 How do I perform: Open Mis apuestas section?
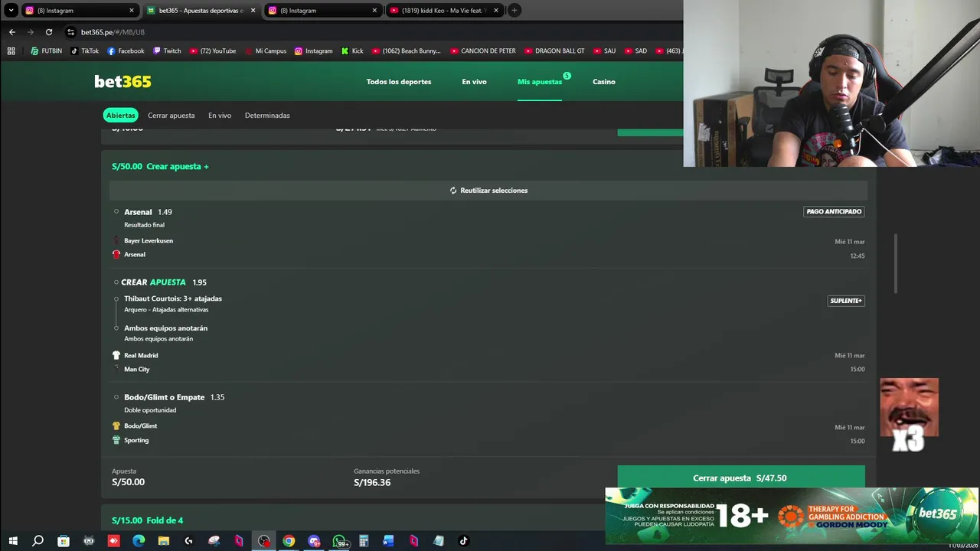pos(540,82)
